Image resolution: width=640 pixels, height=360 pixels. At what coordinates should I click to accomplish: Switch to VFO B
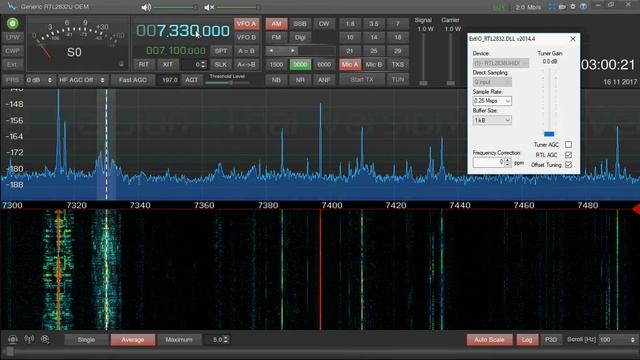246,37
